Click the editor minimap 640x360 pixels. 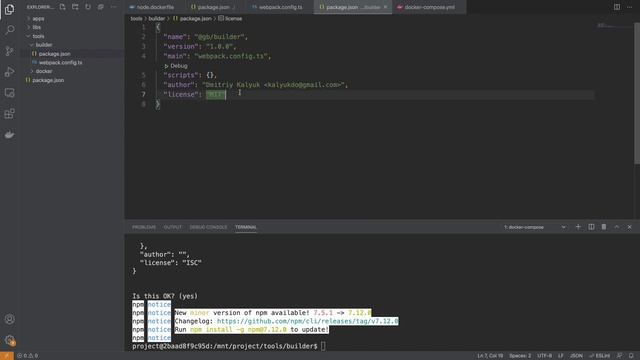615,26
